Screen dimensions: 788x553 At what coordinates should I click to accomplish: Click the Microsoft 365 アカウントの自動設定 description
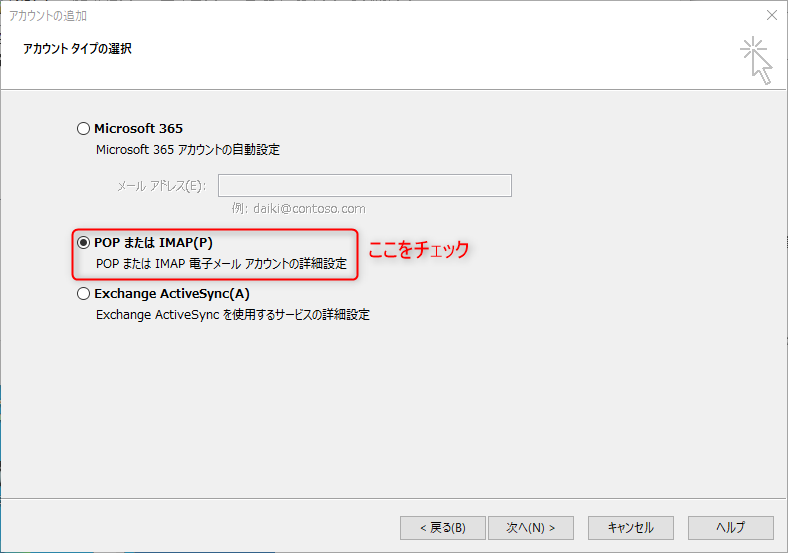(x=188, y=150)
